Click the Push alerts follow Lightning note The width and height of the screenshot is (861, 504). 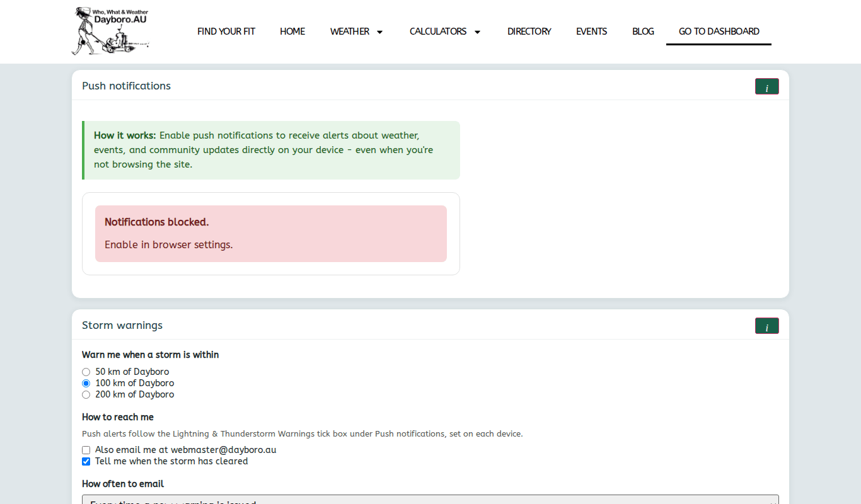tap(303, 433)
